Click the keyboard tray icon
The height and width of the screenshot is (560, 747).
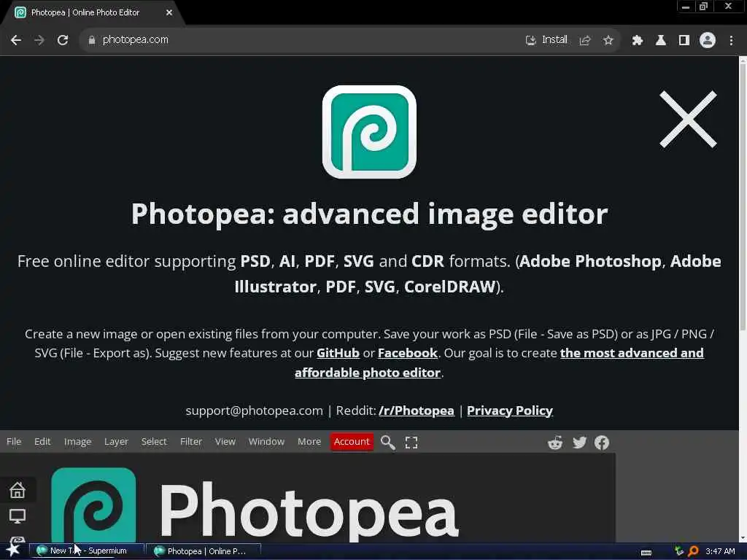646,553
